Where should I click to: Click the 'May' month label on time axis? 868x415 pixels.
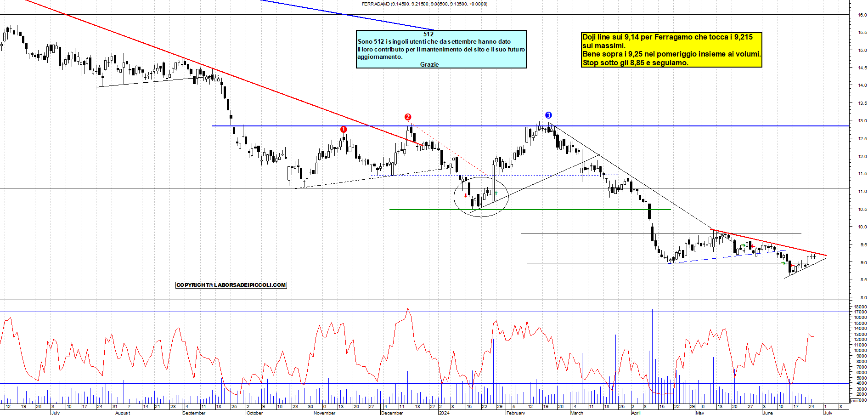700,413
